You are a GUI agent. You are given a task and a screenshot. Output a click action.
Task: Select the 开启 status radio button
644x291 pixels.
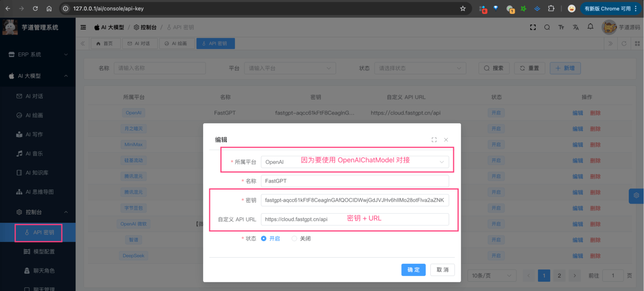pyautogui.click(x=264, y=239)
